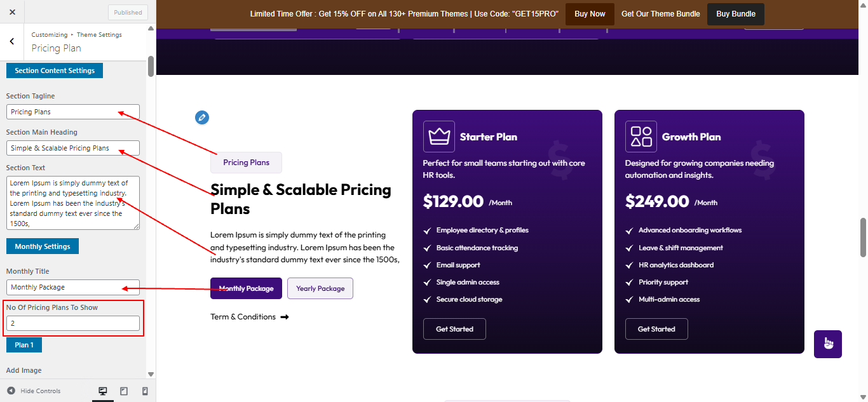The width and height of the screenshot is (868, 402).
Task: Select the Monthly Package tab
Action: pos(246,288)
